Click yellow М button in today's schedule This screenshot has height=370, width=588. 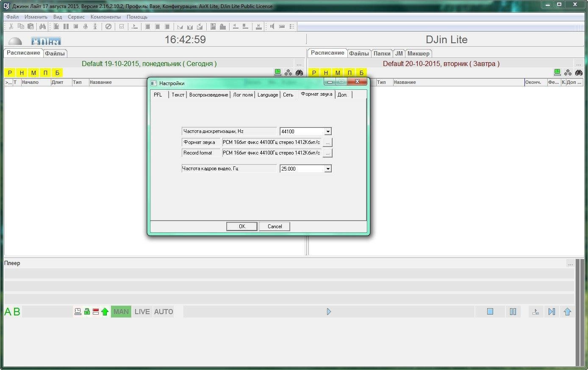pyautogui.click(x=33, y=73)
